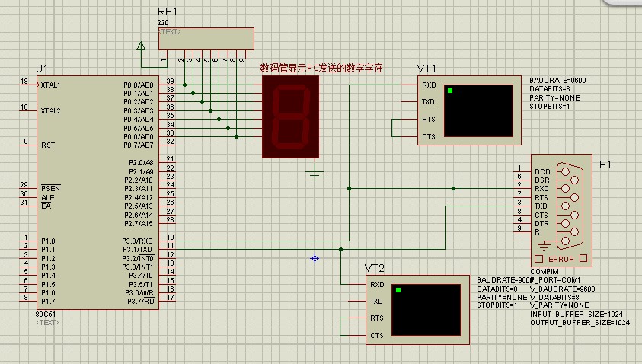Click the ALE pin label
This screenshot has width=642, height=364.
(x=47, y=197)
